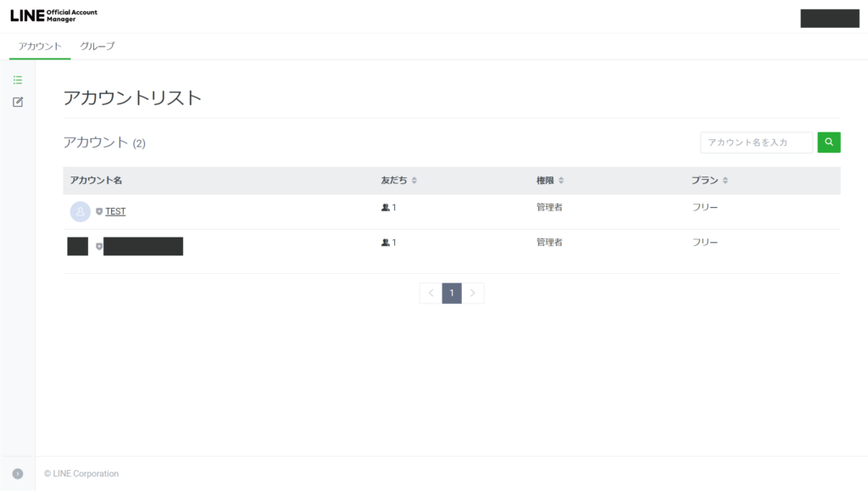Go to pagination page 1

(x=452, y=293)
